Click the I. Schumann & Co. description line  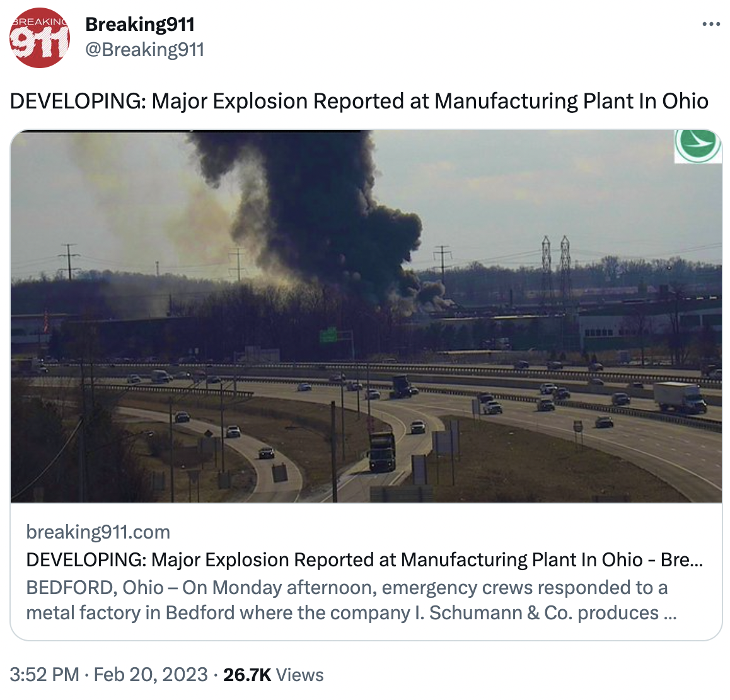point(351,612)
